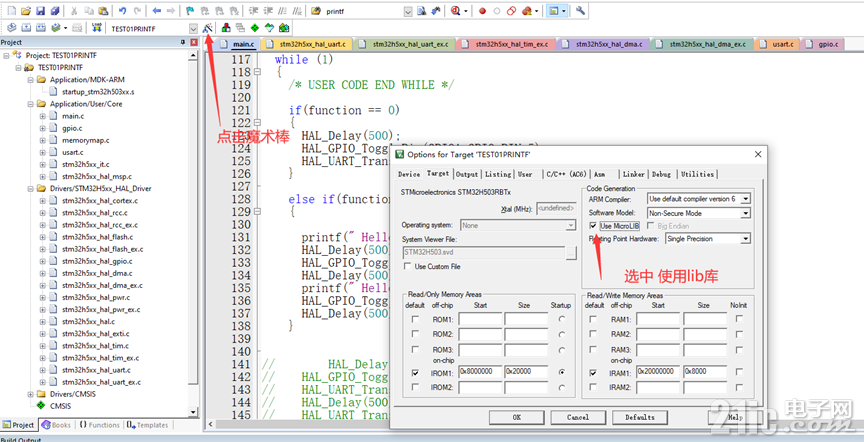Create a new file from toolbar
The height and width of the screenshot is (442, 864).
click(12, 10)
